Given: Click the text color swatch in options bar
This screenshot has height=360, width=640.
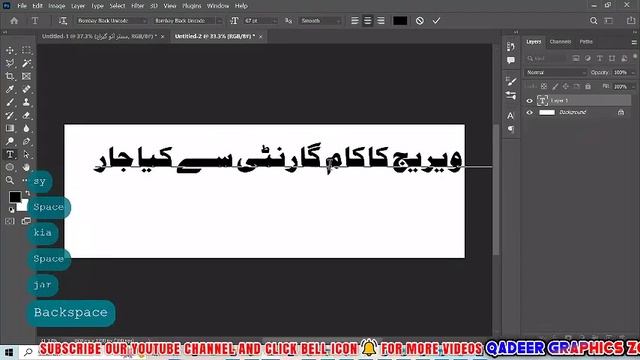Looking at the screenshot, I should 400,21.
